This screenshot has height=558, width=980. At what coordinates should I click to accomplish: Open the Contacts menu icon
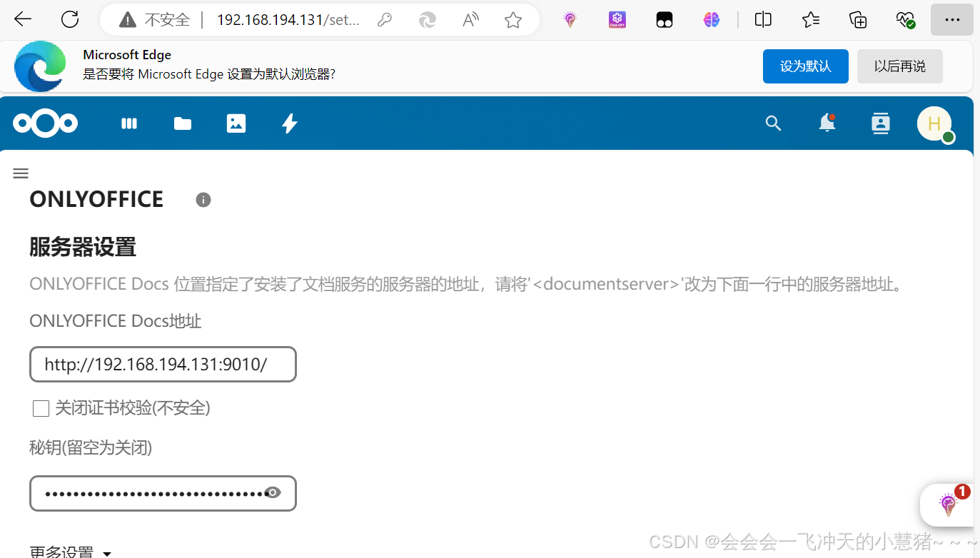(880, 123)
